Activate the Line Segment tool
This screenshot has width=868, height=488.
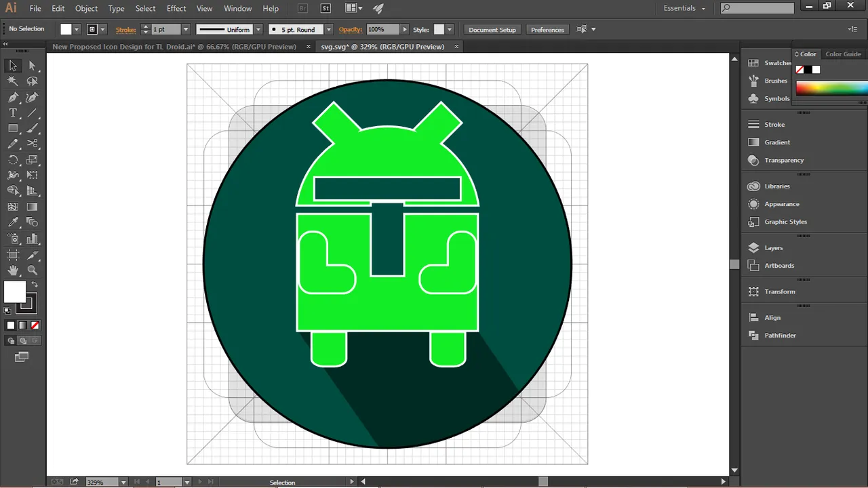click(32, 113)
